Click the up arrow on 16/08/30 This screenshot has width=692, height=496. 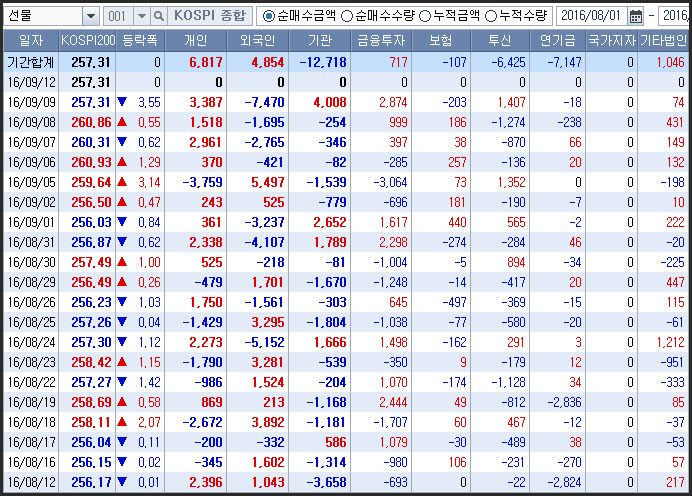pyautogui.click(x=122, y=262)
